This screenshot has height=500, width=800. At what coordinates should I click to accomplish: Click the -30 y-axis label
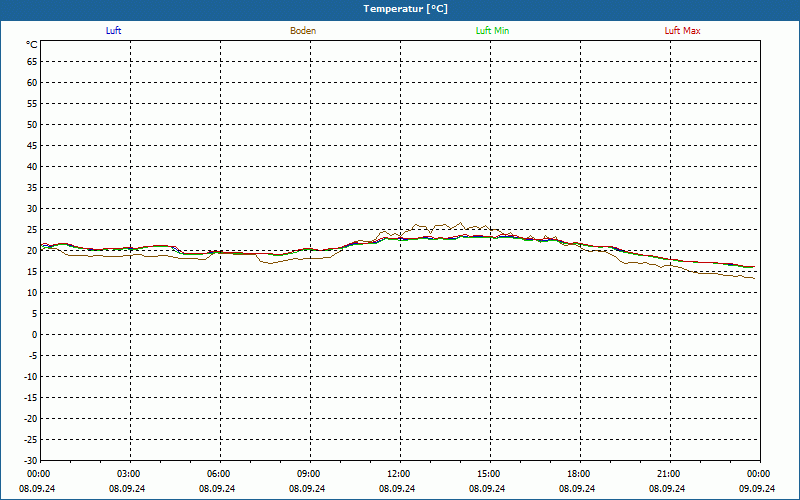(31, 461)
